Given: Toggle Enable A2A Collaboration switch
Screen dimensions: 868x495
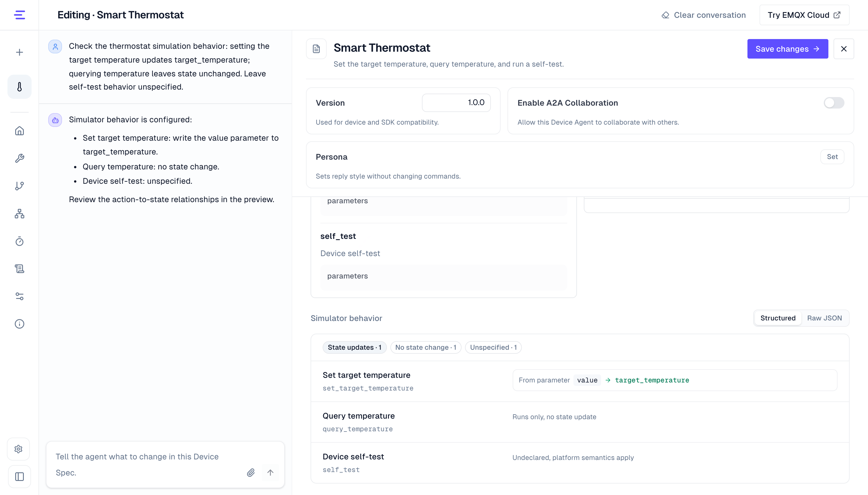Looking at the screenshot, I should [x=834, y=103].
